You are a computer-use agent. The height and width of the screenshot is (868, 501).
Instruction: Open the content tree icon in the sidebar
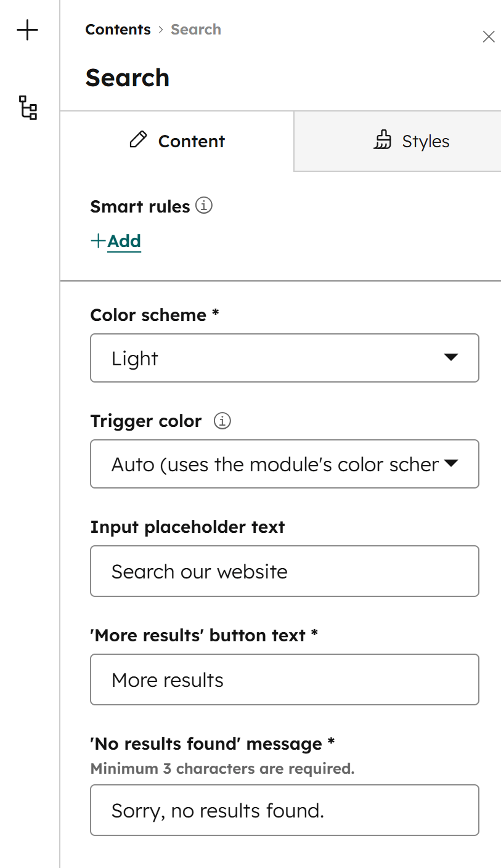tap(28, 108)
